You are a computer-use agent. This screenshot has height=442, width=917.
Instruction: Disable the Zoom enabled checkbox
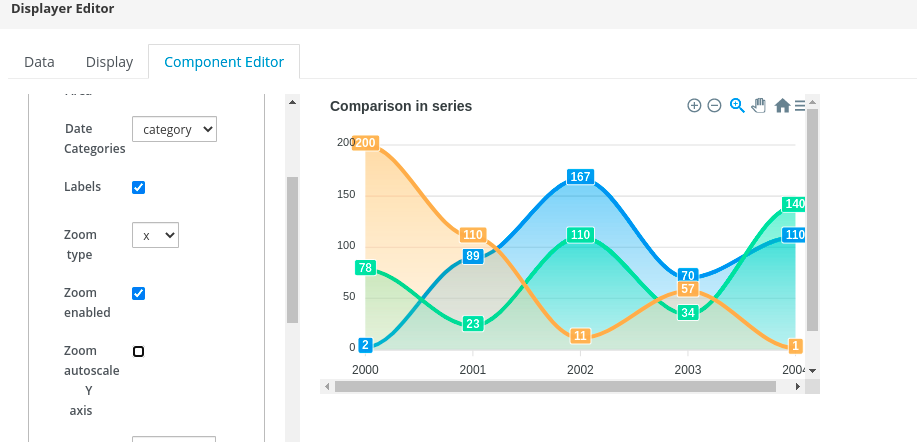click(139, 293)
